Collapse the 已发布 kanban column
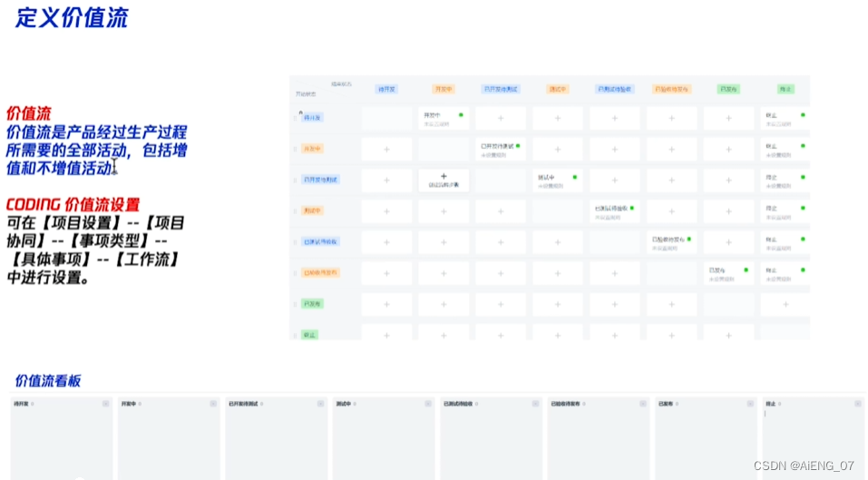This screenshot has height=480, width=868. pyautogui.click(x=750, y=404)
